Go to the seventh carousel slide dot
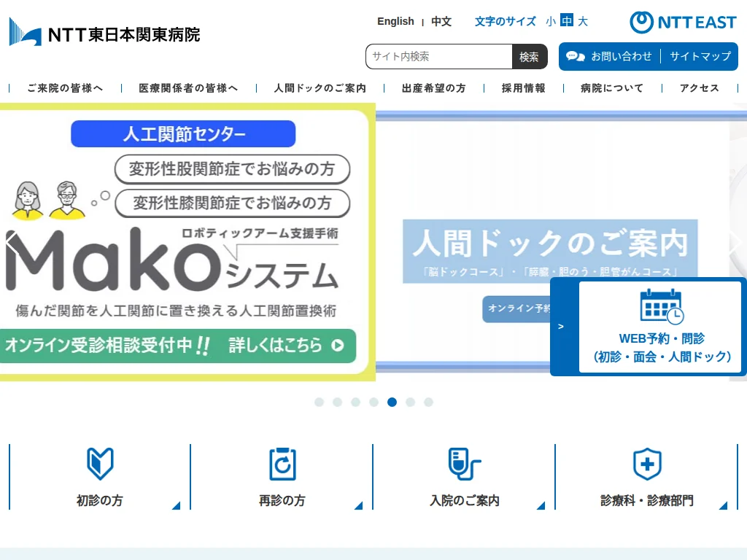This screenshot has height=560, width=747. 428,402
